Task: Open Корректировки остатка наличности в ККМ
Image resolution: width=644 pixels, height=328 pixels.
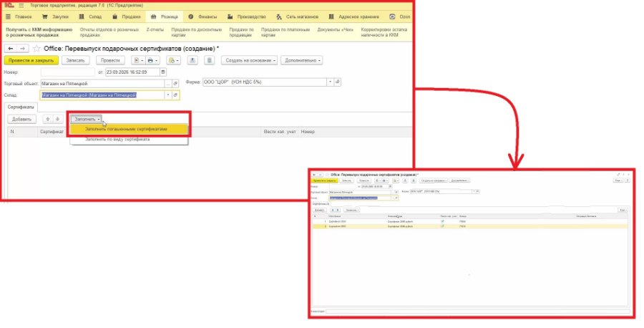Action: 384,32
